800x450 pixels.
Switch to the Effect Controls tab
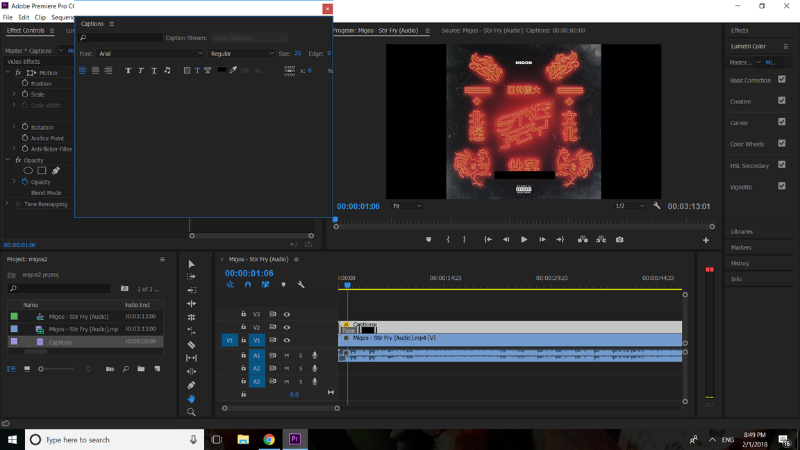pyautogui.click(x=25, y=30)
